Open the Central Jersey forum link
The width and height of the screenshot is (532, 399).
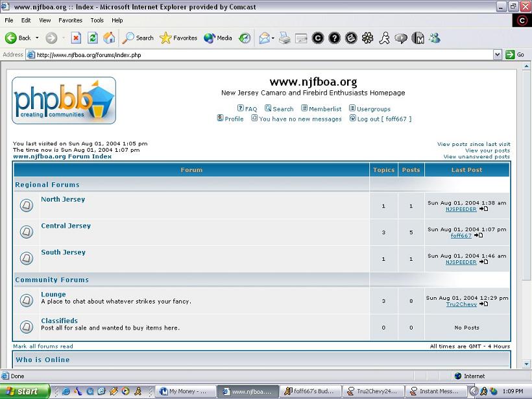pos(66,226)
